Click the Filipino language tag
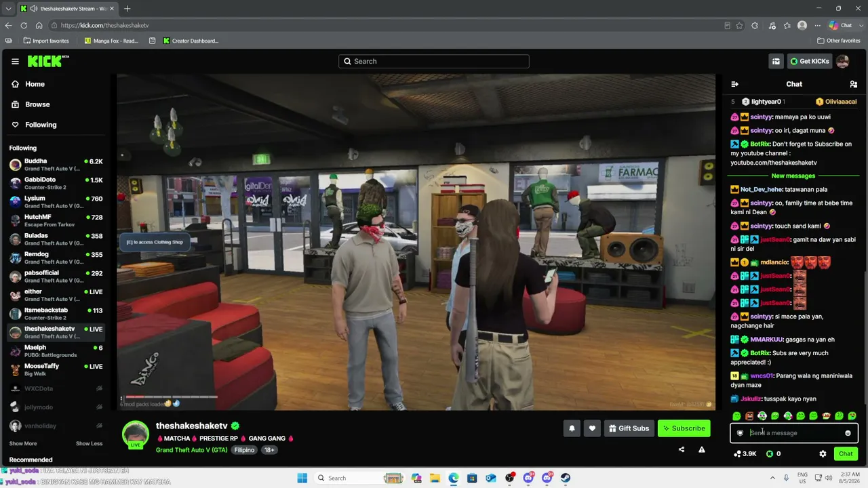Viewport: 868px width, 488px height. (244, 450)
